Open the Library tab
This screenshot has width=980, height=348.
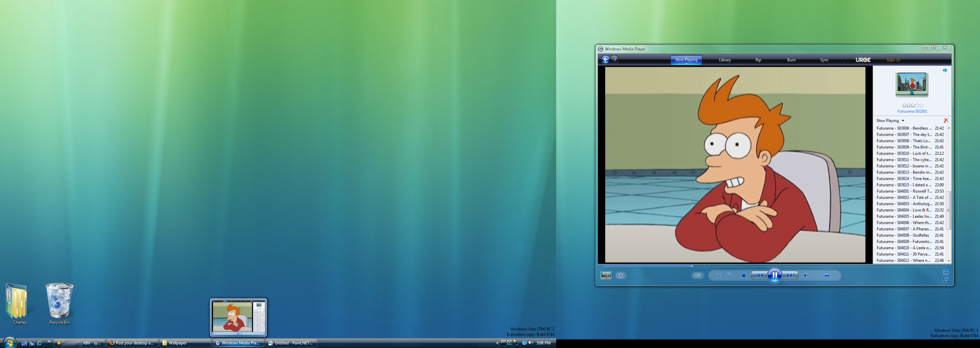click(x=725, y=60)
